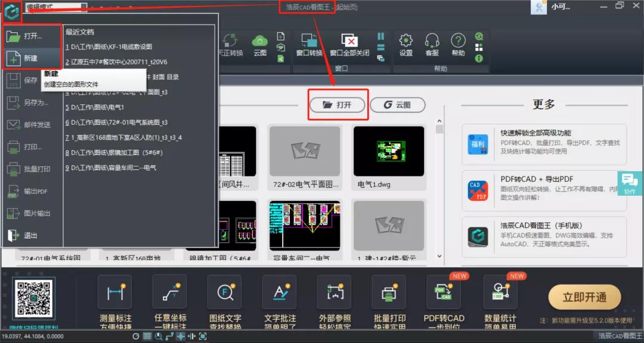The width and height of the screenshot is (644, 343).
Task: Open recent document 2 辽源五中7#餐饮中心
Action: [x=116, y=62]
